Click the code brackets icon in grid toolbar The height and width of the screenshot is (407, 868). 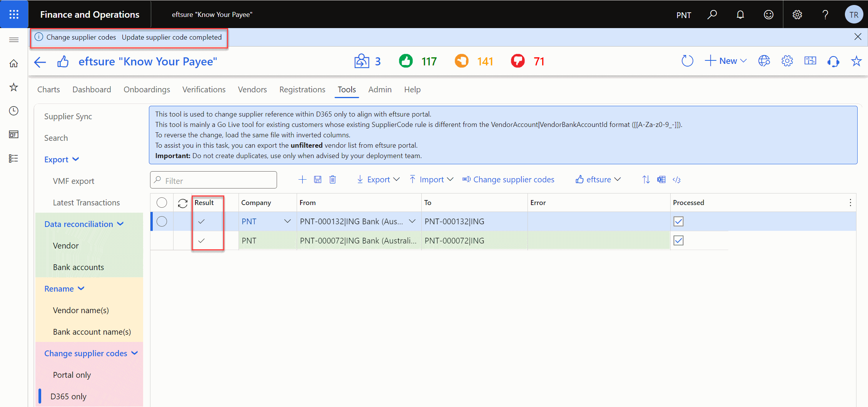click(677, 180)
